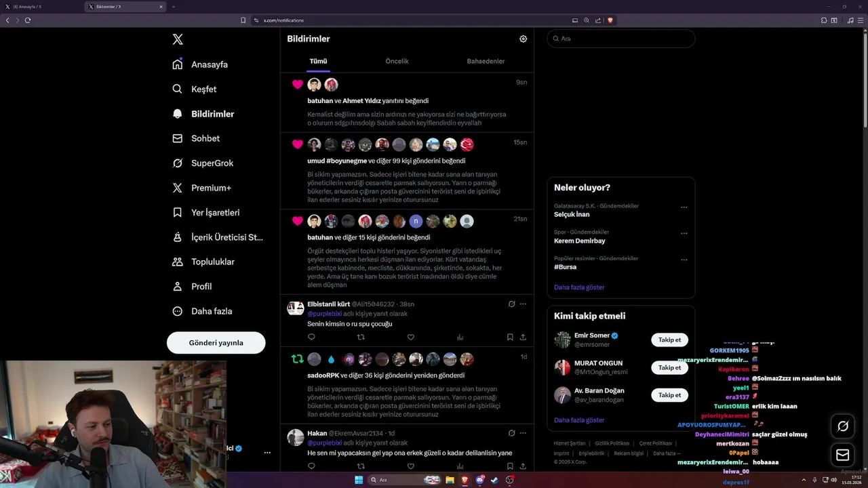Open more options for #Bursa trend
This screenshot has width=868, height=488.
[x=684, y=260]
